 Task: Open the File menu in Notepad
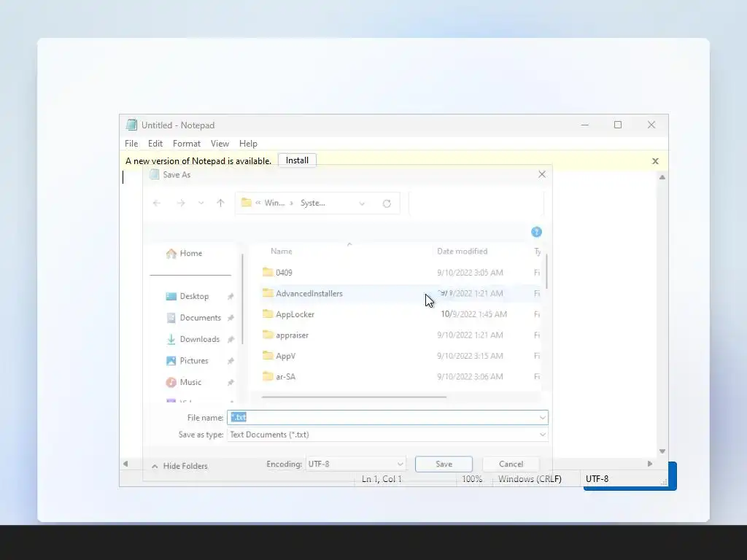click(131, 144)
